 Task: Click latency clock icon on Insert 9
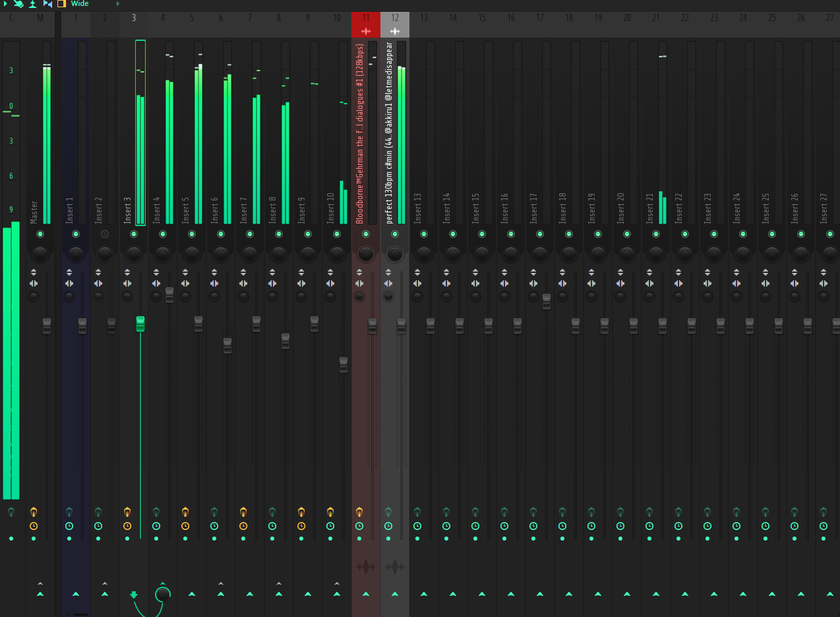click(x=301, y=526)
